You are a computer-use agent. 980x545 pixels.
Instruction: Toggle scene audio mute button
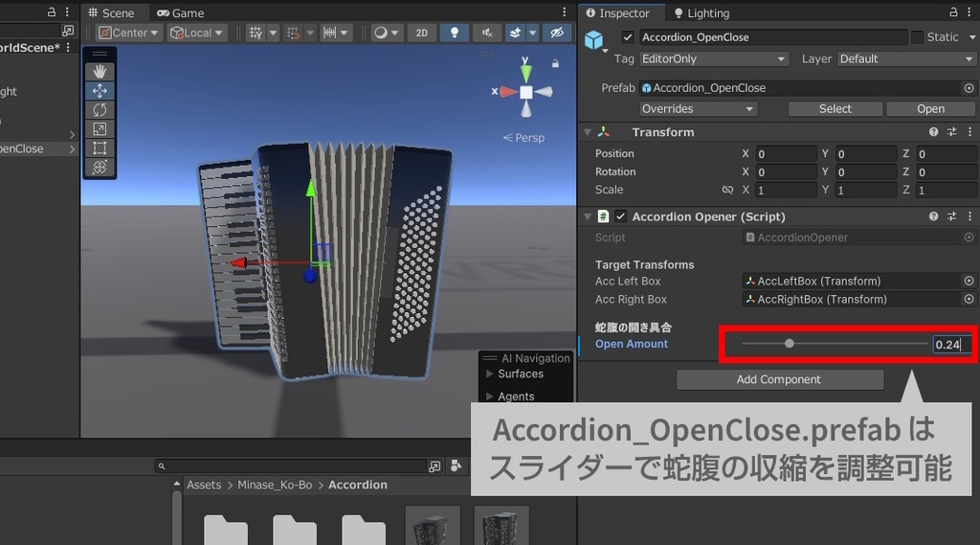[487, 33]
